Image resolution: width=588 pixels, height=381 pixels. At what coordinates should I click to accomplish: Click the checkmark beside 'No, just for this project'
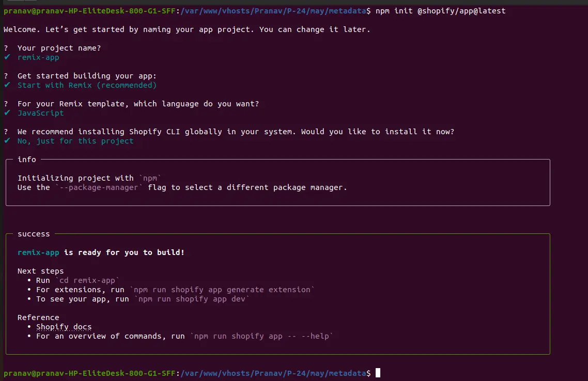[x=7, y=140]
